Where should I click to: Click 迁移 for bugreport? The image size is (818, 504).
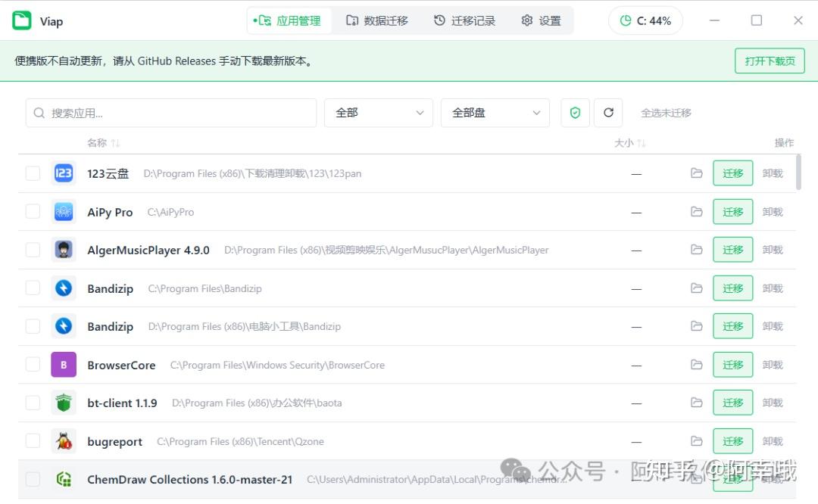(x=733, y=441)
